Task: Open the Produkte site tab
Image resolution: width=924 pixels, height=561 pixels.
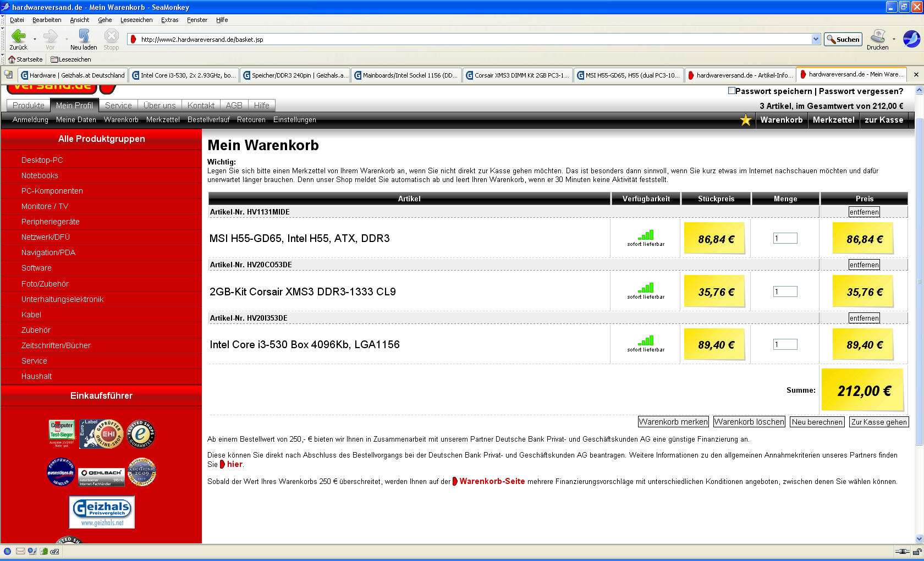Action: 29,106
